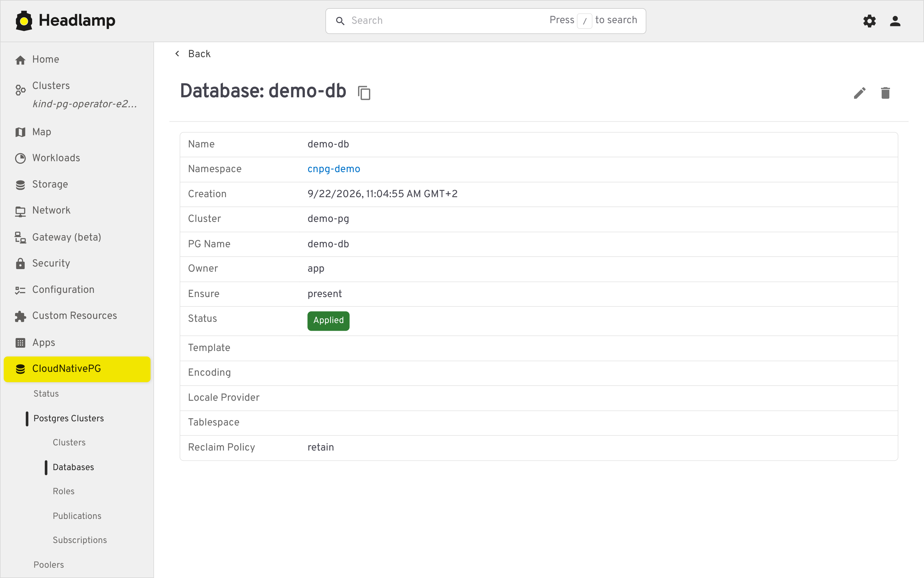Follow the cnpg-demo namespace link
The image size is (924, 578).
tap(334, 169)
